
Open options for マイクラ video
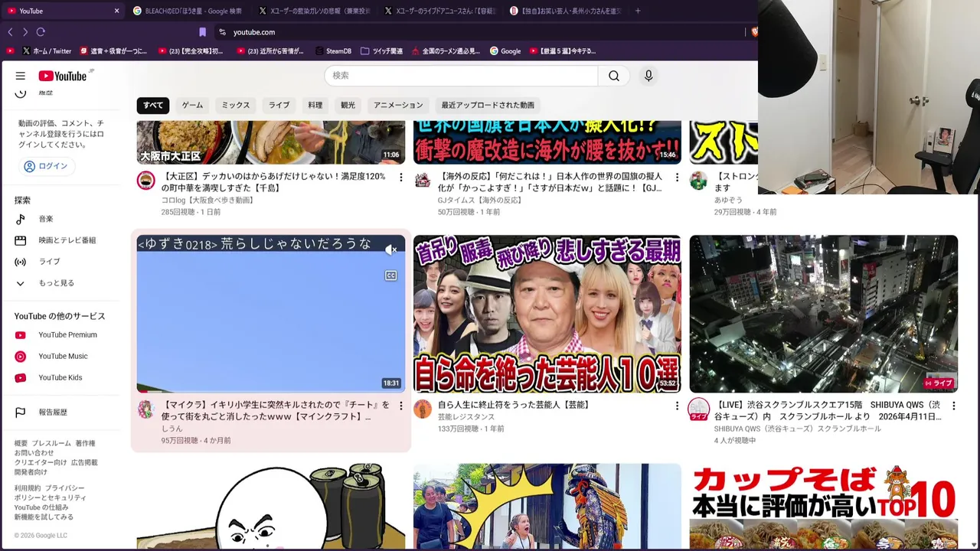pos(400,406)
